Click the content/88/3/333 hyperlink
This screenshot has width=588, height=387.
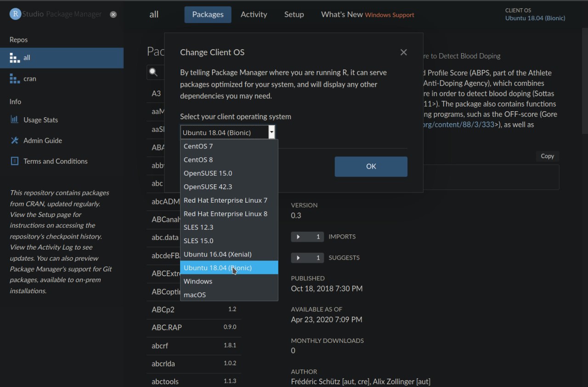point(458,124)
